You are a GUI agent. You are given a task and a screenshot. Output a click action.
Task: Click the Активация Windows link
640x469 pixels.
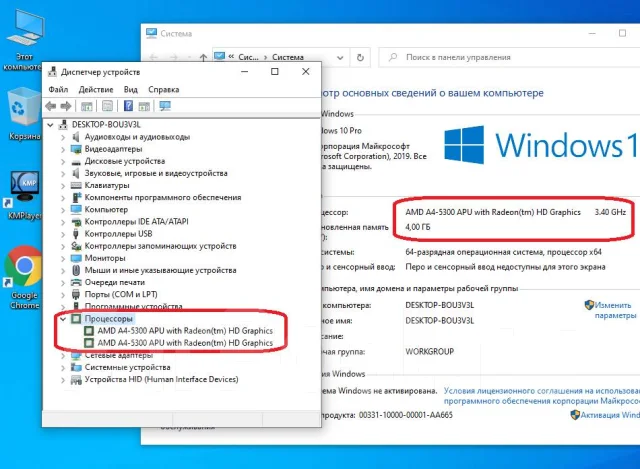[610, 415]
